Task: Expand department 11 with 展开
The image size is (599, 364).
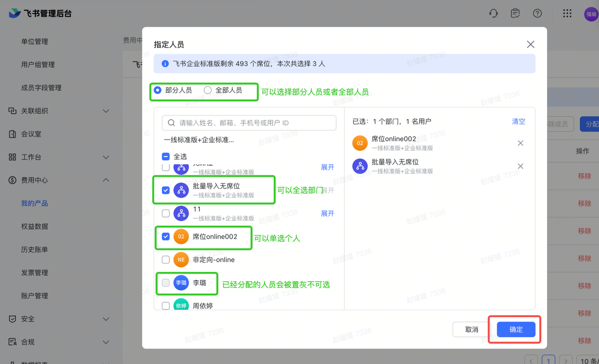Action: 328,213
